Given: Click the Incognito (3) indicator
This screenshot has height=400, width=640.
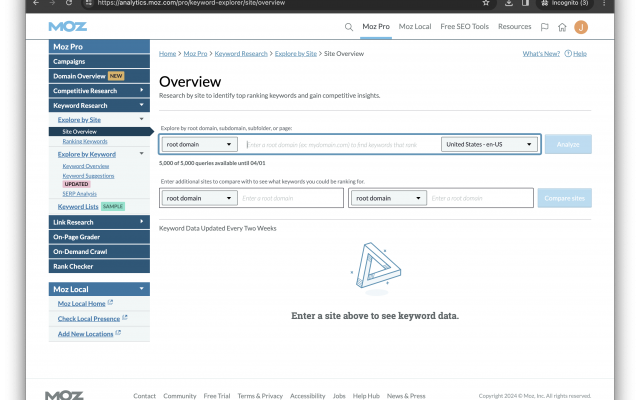Looking at the screenshot, I should [x=565, y=3].
